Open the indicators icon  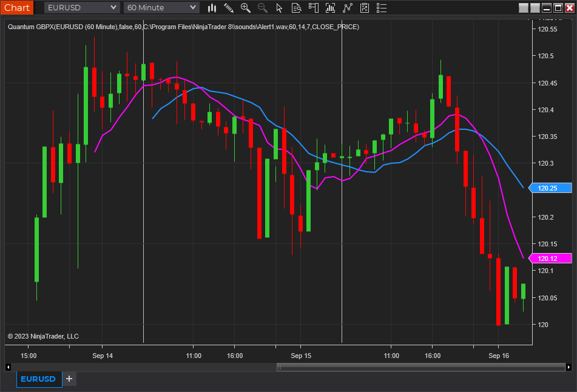coord(331,8)
